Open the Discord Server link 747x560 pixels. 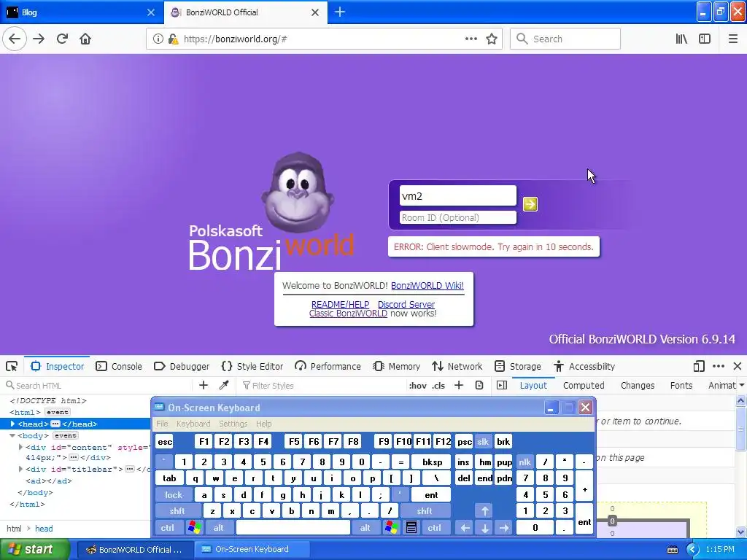pyautogui.click(x=406, y=304)
